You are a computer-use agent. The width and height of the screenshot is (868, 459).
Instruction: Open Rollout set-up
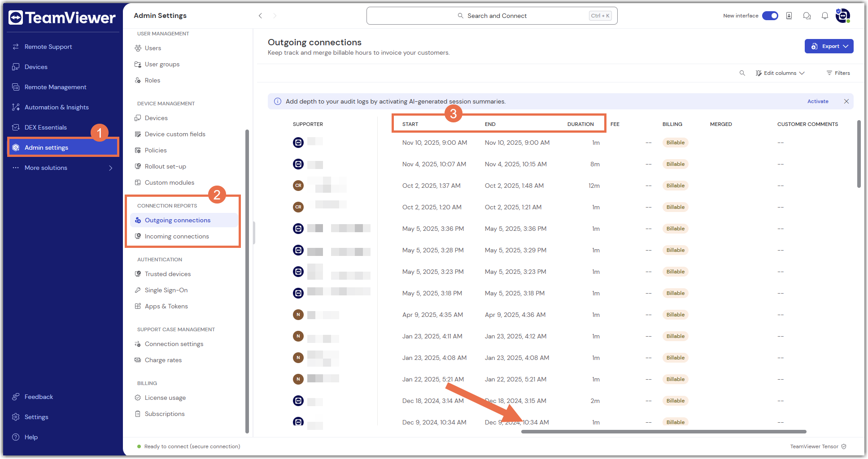pyautogui.click(x=165, y=166)
